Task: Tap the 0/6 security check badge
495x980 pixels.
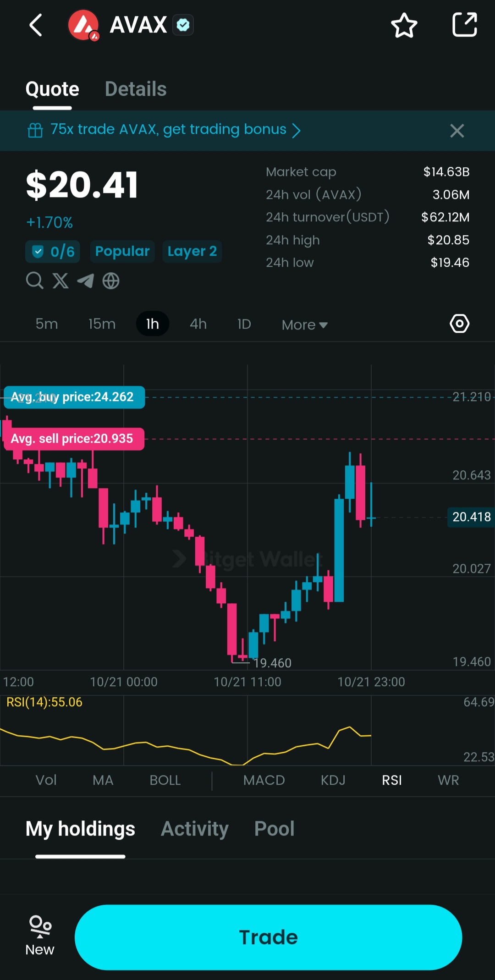Action: coord(53,252)
